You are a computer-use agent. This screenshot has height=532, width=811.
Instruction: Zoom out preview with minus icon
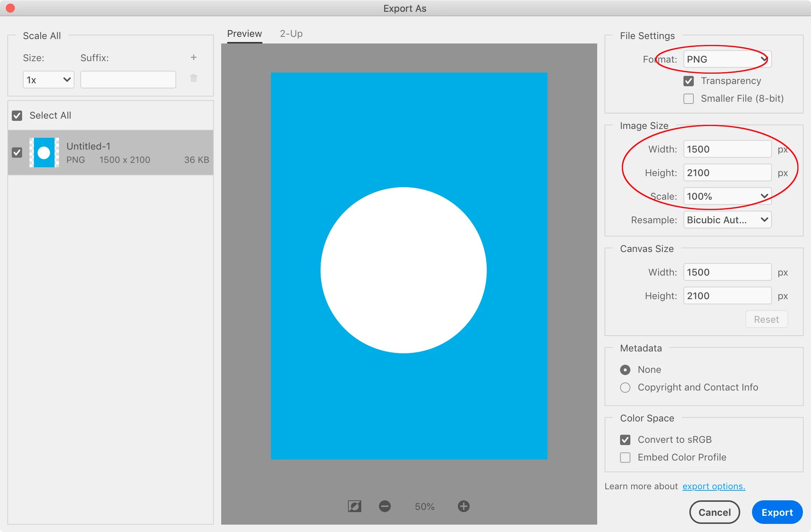(x=384, y=506)
